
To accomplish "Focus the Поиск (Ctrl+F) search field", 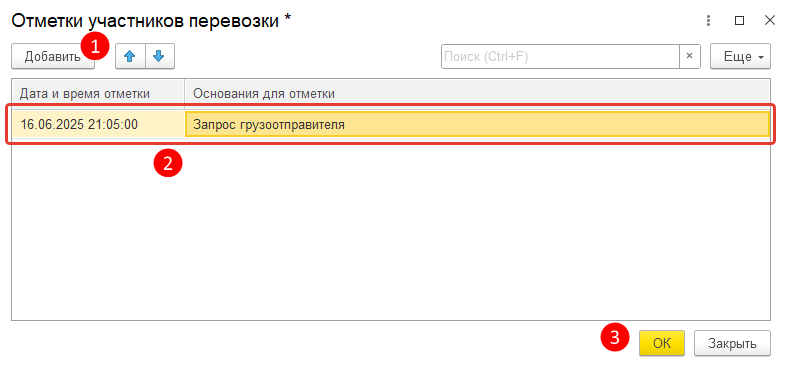I will pyautogui.click(x=560, y=56).
